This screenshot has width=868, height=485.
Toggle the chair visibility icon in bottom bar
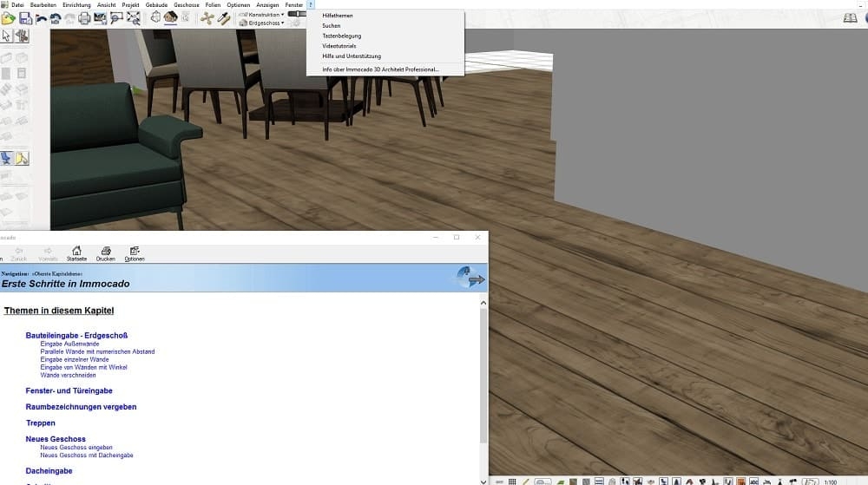click(x=664, y=482)
